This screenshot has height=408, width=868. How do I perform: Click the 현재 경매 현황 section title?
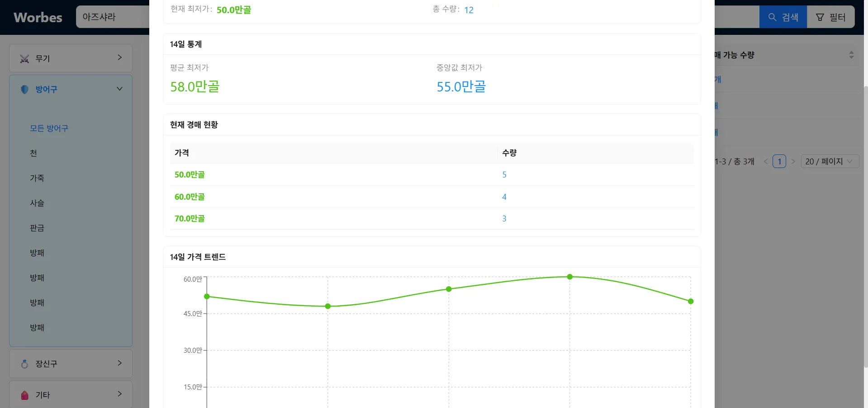tap(194, 125)
